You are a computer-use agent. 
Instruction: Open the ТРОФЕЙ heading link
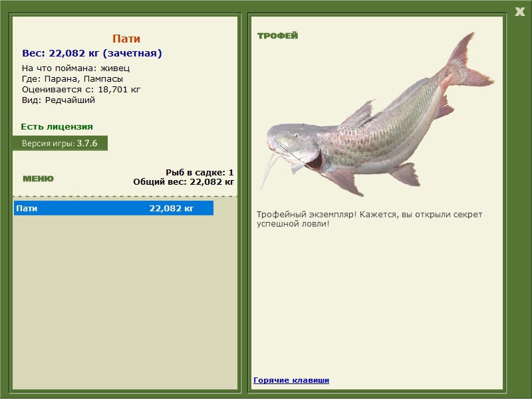(277, 35)
